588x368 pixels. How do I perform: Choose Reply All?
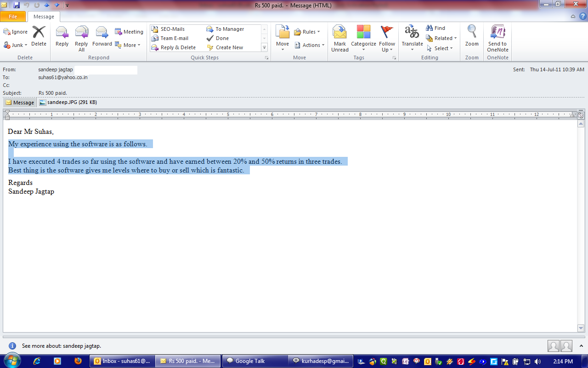(x=81, y=39)
